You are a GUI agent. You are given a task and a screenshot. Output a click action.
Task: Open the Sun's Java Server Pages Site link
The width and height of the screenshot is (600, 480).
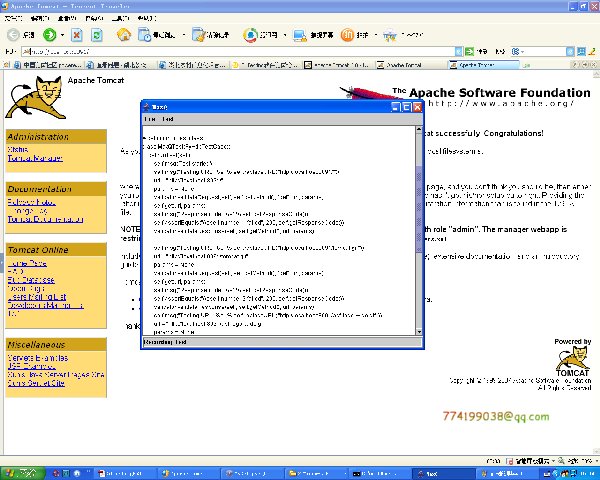point(56,375)
